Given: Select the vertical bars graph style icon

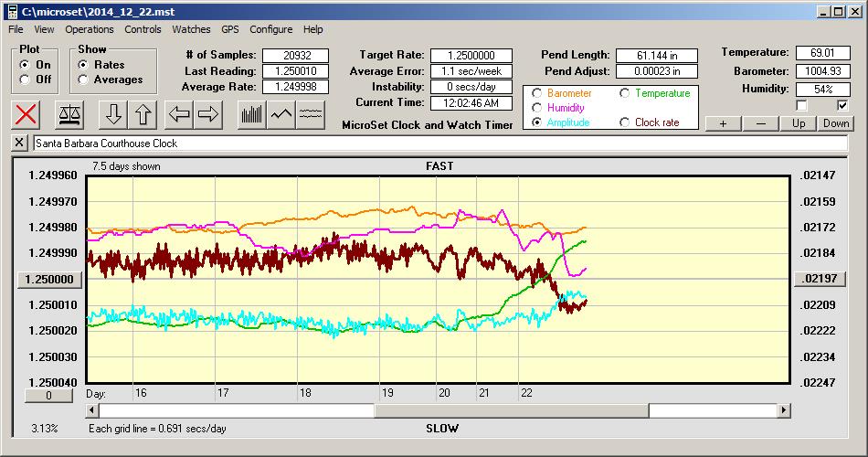Looking at the screenshot, I should point(252,114).
